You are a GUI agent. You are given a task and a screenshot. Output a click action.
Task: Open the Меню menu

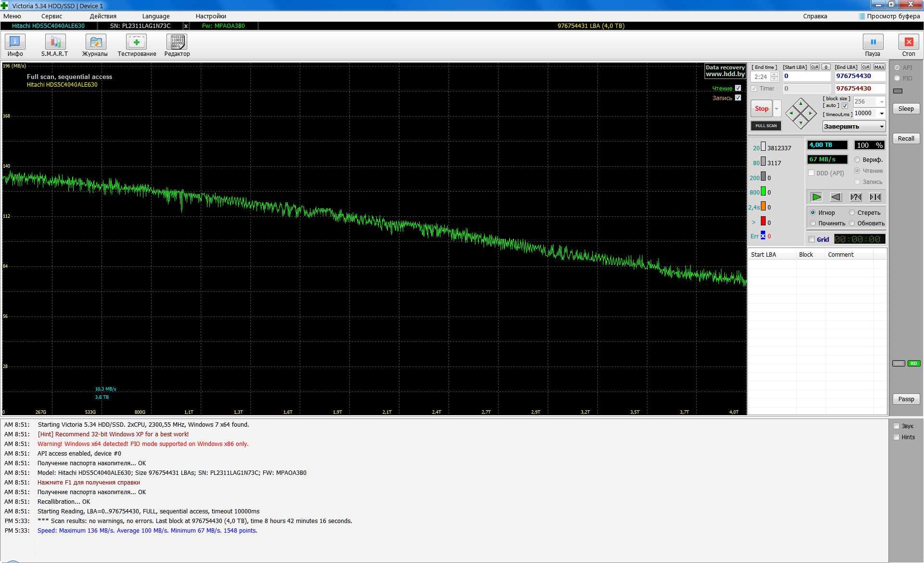click(x=12, y=16)
